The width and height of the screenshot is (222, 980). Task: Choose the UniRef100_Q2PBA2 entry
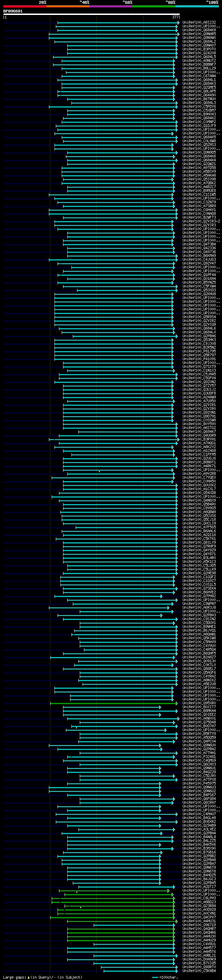click(199, 749)
